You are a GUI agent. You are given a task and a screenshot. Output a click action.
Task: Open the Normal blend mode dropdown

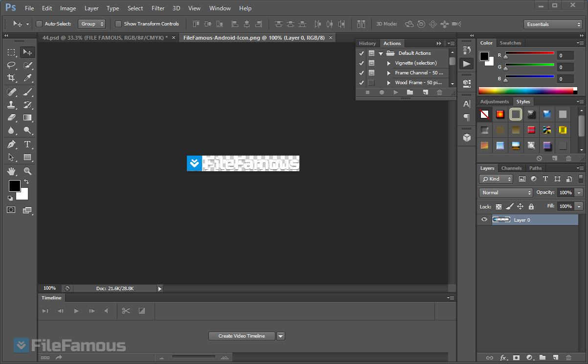pos(506,193)
